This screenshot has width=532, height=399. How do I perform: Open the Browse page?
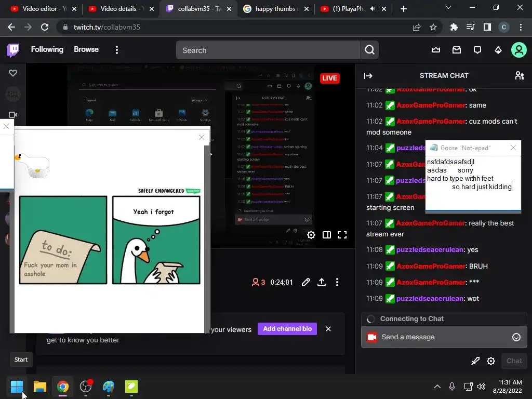tap(86, 49)
